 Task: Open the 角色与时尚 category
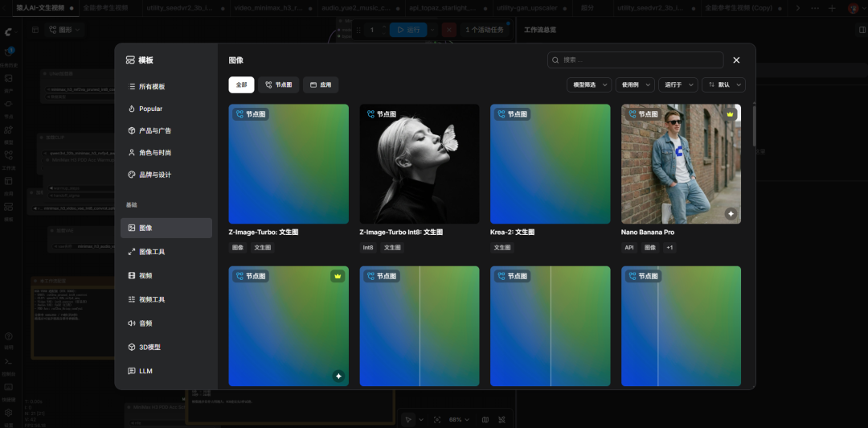click(x=166, y=153)
